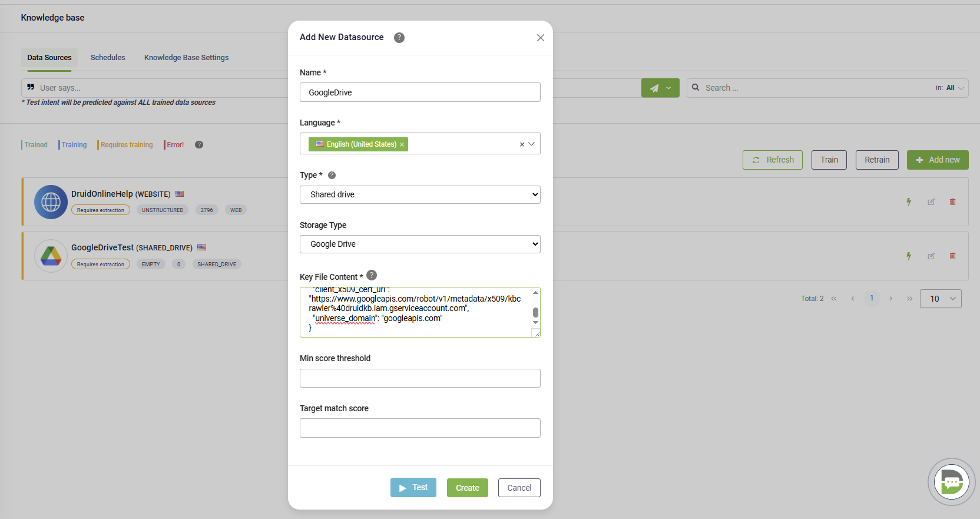Delete the DruidOnlineHelp data source
980x519 pixels.
click(x=952, y=202)
